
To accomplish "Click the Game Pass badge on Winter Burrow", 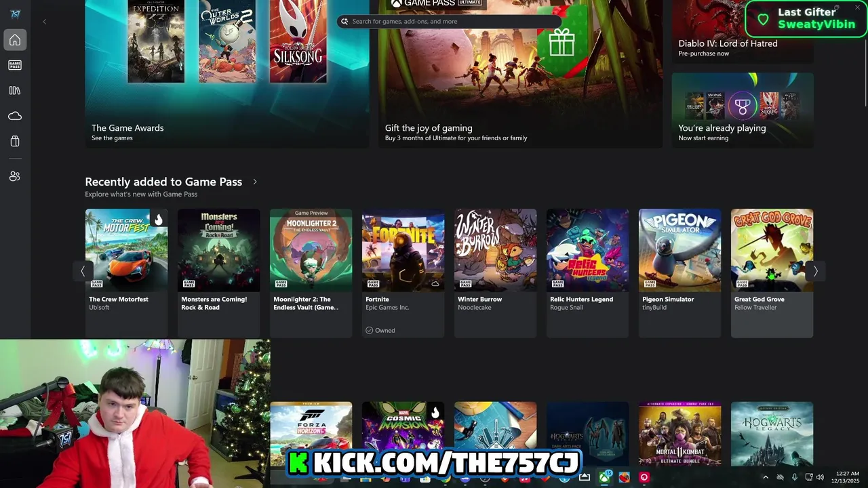I will tap(466, 283).
